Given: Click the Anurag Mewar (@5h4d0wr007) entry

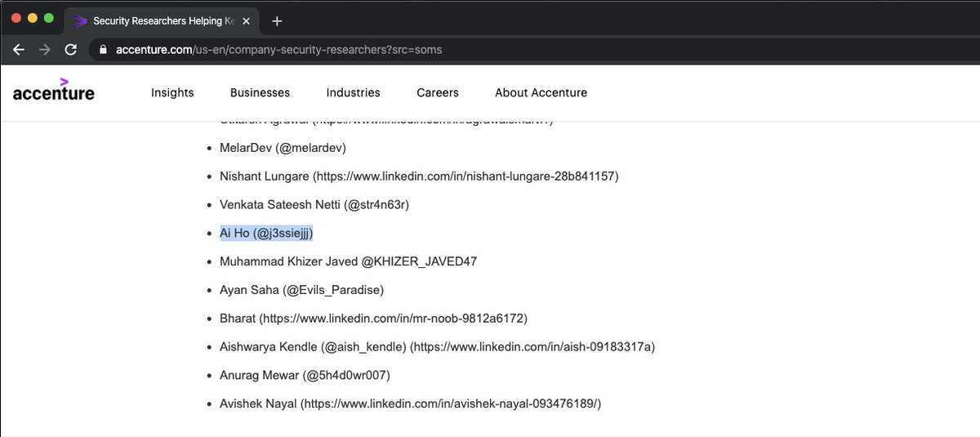Looking at the screenshot, I should pyautogui.click(x=305, y=376).
